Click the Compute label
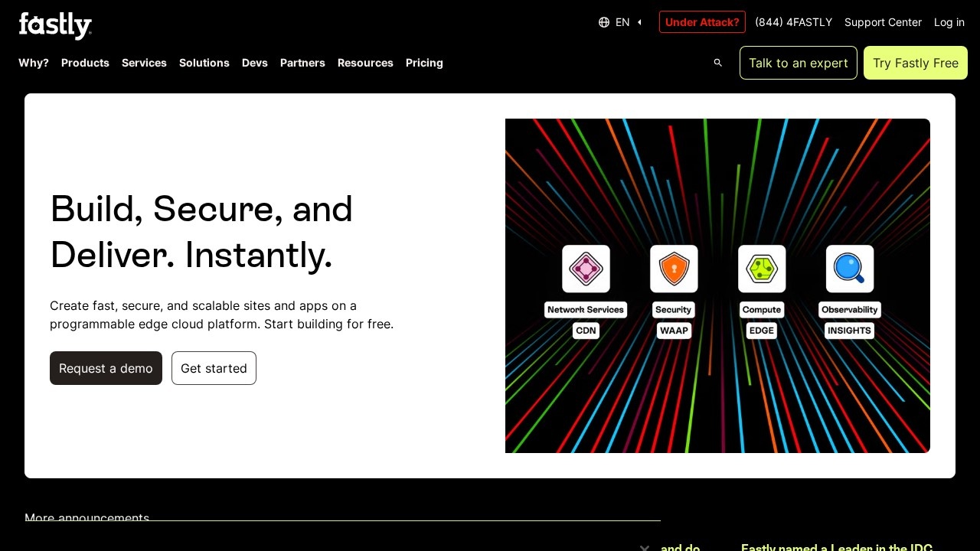The width and height of the screenshot is (980, 551). coord(762,310)
